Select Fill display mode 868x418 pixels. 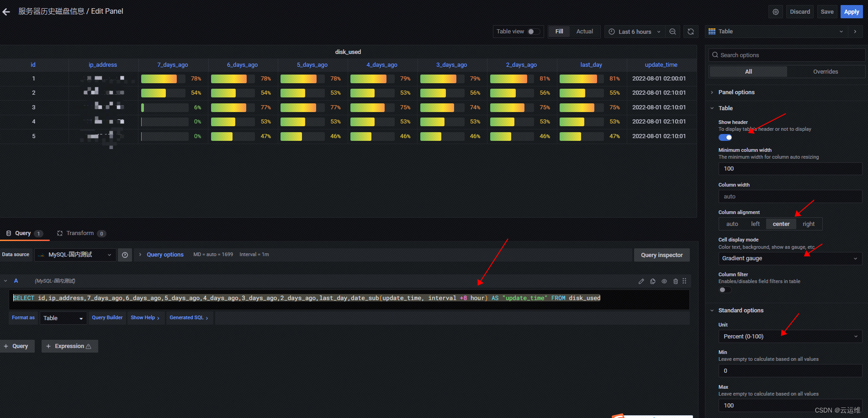(559, 32)
